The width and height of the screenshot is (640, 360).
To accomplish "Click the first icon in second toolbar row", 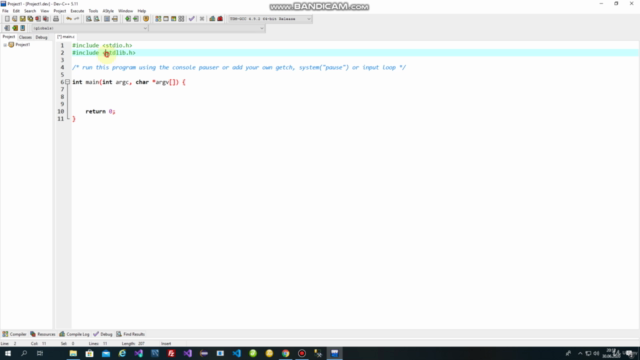I will tap(7, 28).
